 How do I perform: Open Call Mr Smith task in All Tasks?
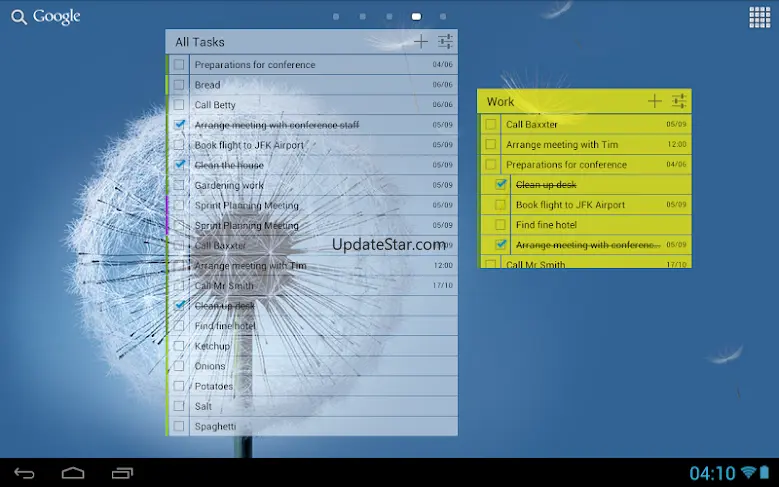pyautogui.click(x=224, y=286)
